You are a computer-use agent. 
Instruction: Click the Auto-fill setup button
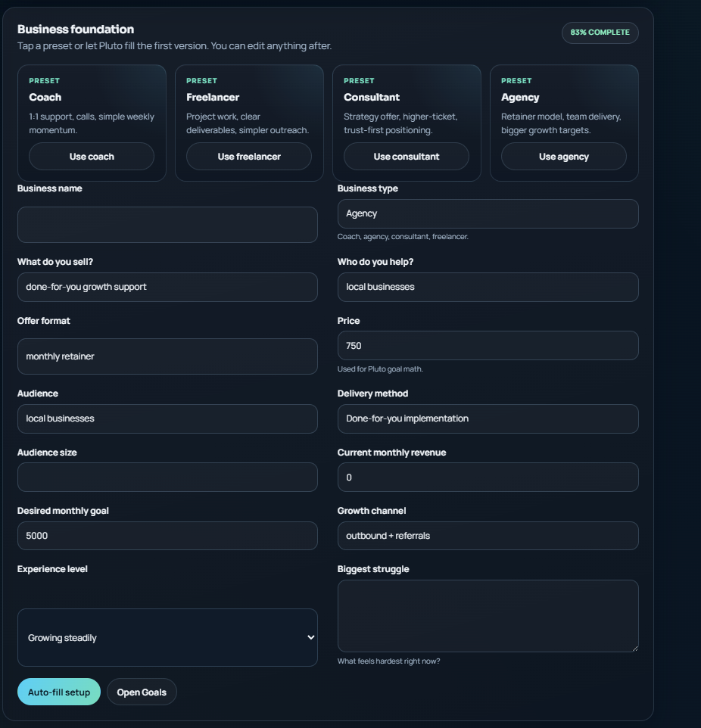[x=58, y=691]
